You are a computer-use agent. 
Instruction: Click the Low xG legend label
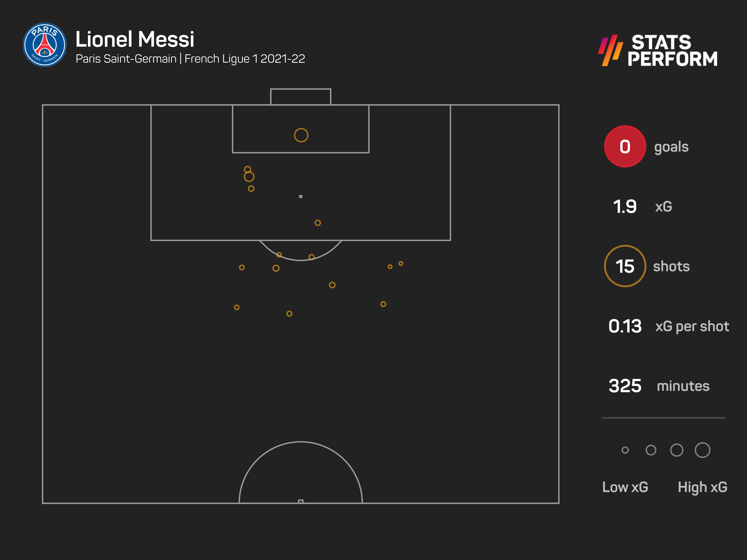[x=625, y=487]
